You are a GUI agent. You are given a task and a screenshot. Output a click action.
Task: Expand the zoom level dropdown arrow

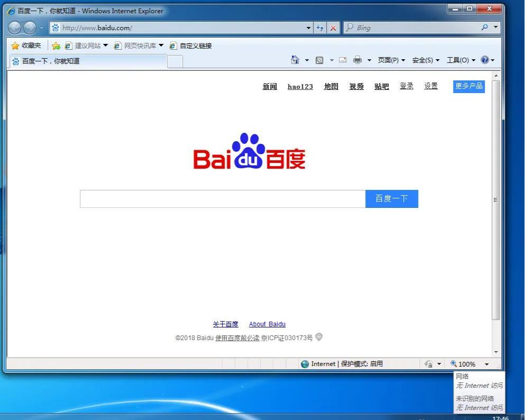(487, 364)
